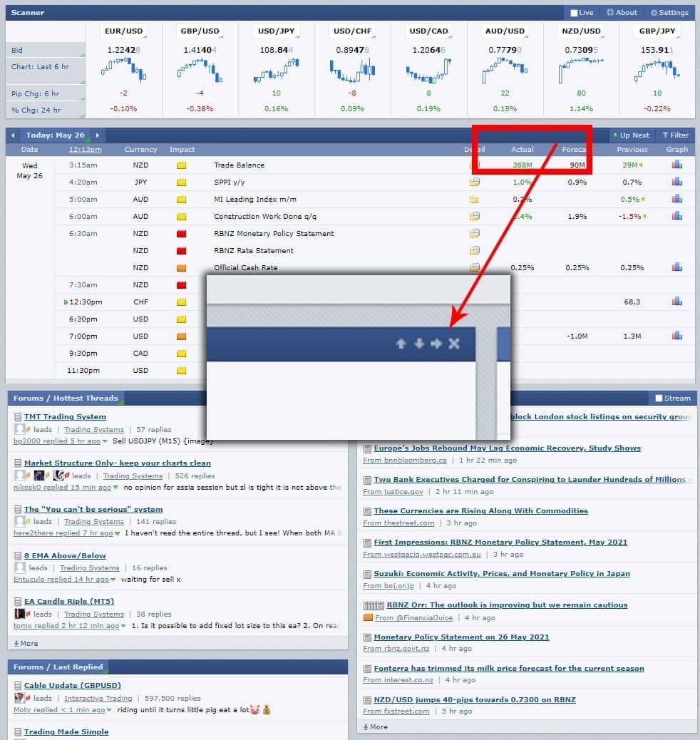Click the Up Next button in calendar
700x740 pixels.
click(x=630, y=135)
